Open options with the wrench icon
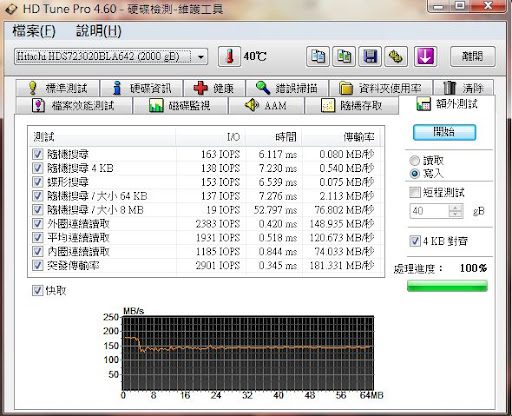Image resolution: width=512 pixels, height=416 pixels. [396, 56]
